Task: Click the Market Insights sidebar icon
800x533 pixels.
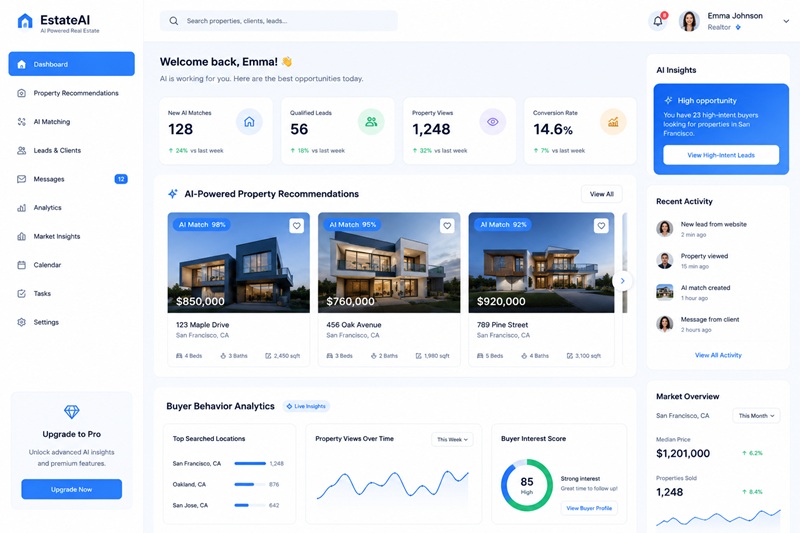Action: coord(21,236)
